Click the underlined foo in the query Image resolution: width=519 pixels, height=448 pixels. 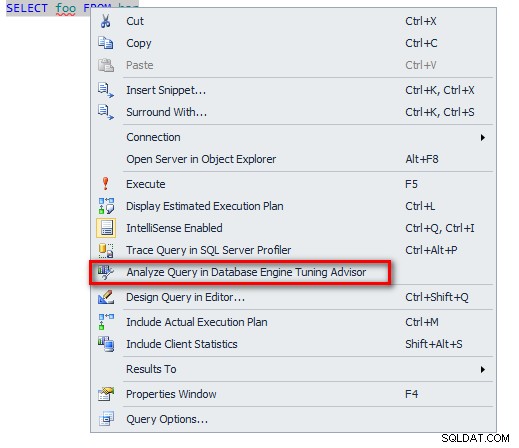coord(66,8)
